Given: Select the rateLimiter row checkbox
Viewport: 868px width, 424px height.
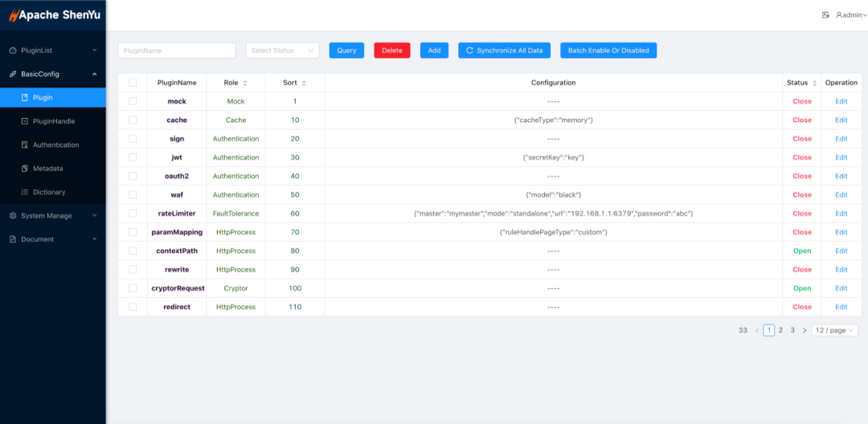Looking at the screenshot, I should point(133,214).
